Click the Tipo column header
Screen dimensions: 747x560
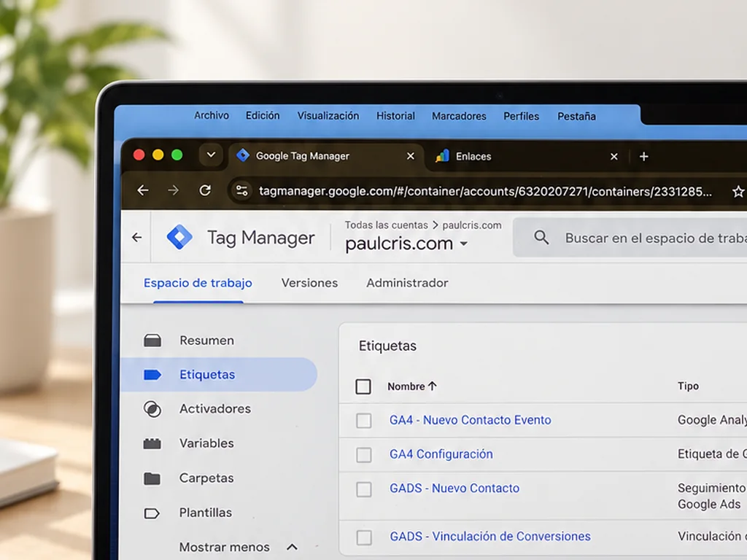click(688, 386)
